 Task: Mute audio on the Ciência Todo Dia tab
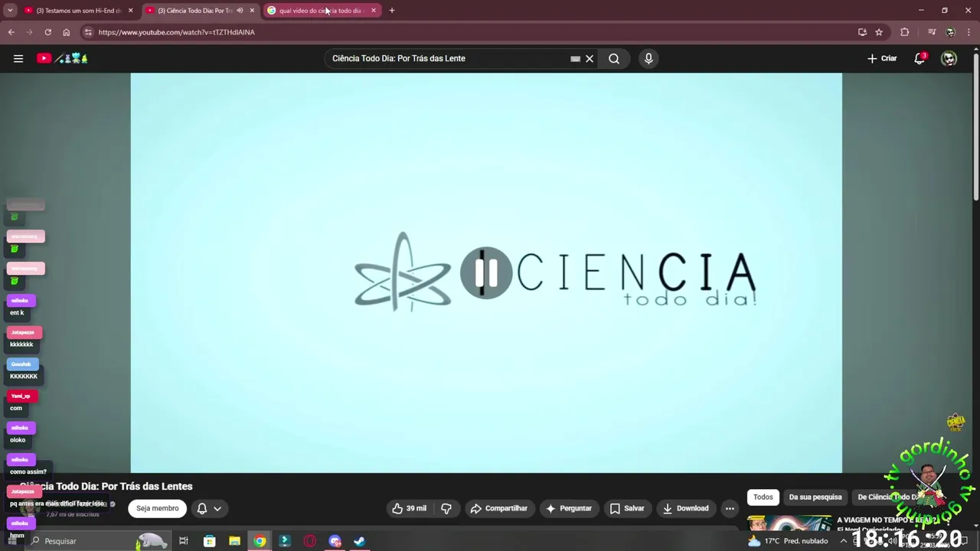tap(240, 11)
